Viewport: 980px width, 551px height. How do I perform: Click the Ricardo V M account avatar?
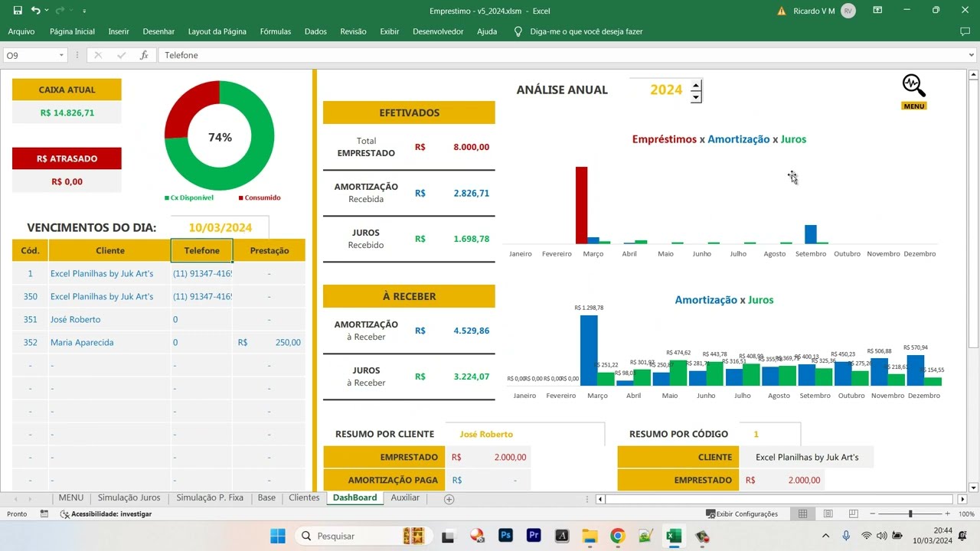pos(848,11)
